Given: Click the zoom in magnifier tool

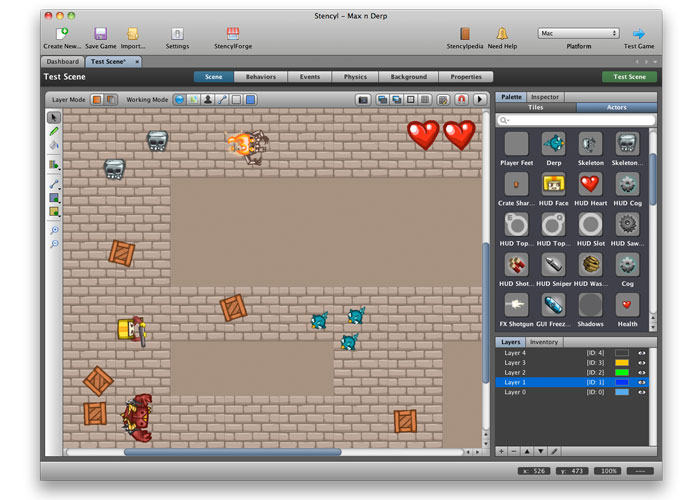Looking at the screenshot, I should coord(54,230).
